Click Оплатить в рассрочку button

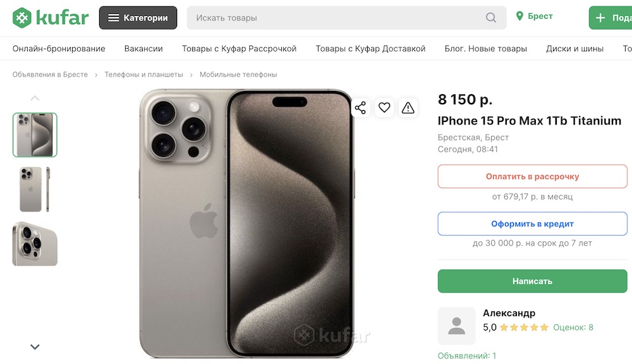click(532, 176)
